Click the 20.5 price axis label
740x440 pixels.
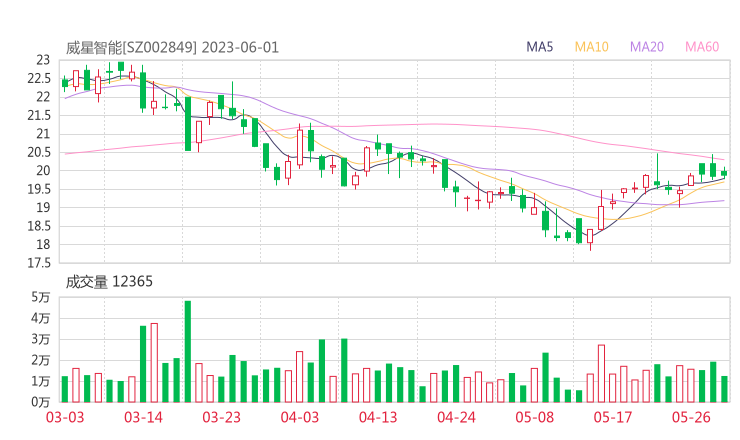[x=39, y=152]
